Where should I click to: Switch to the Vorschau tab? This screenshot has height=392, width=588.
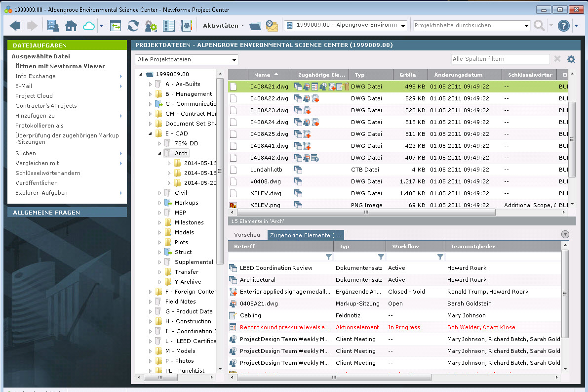[x=247, y=235]
